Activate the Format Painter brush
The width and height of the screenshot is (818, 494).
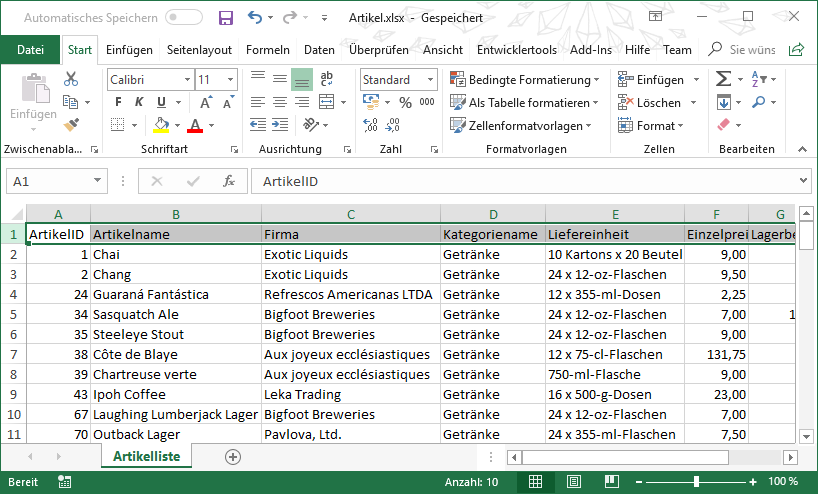click(x=70, y=125)
